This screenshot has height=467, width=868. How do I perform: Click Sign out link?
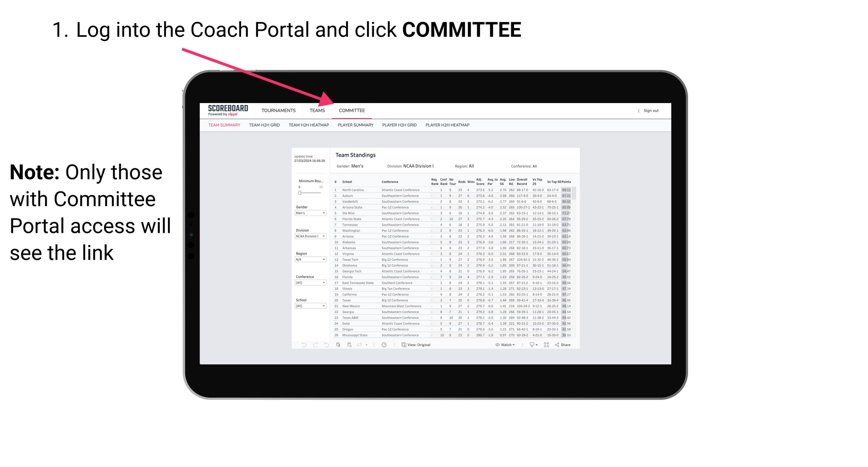651,111
